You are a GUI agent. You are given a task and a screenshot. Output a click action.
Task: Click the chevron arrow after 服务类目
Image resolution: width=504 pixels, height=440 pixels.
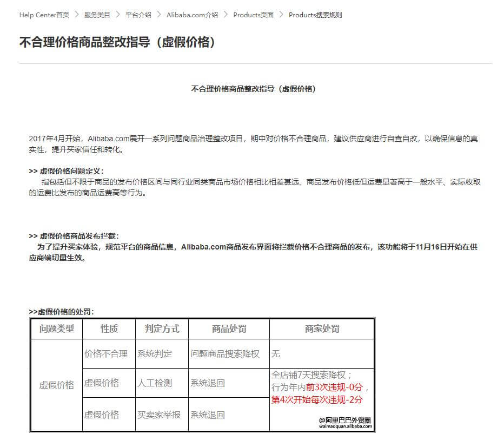coord(118,15)
